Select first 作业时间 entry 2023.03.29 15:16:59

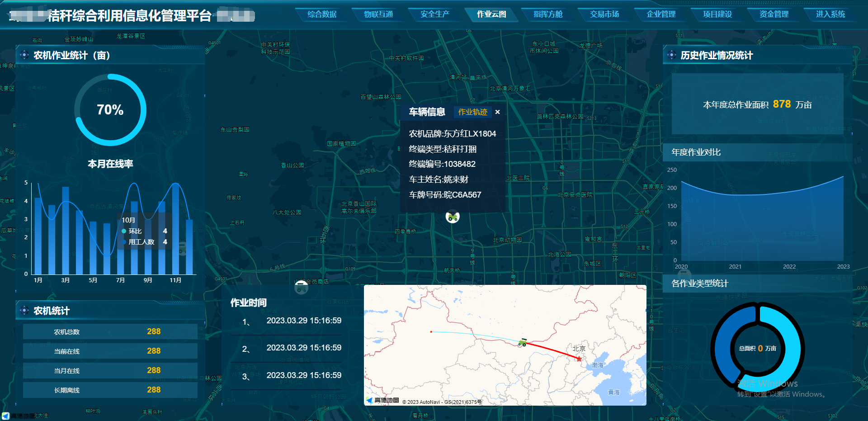(304, 321)
